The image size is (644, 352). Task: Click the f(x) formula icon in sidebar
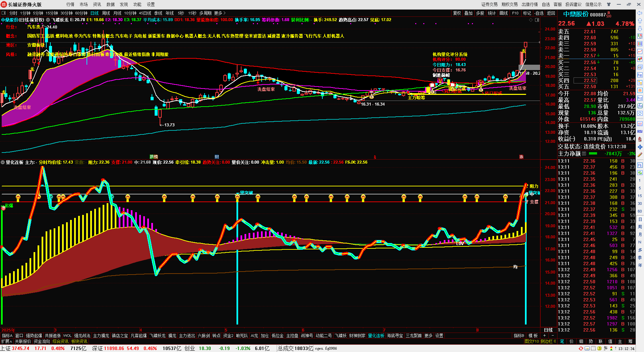pyautogui.click(x=640, y=106)
